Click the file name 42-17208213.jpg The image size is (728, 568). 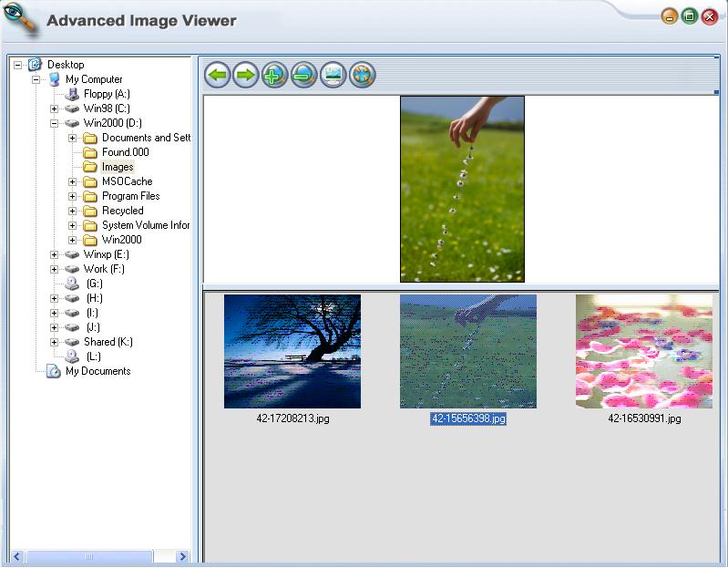(292, 418)
